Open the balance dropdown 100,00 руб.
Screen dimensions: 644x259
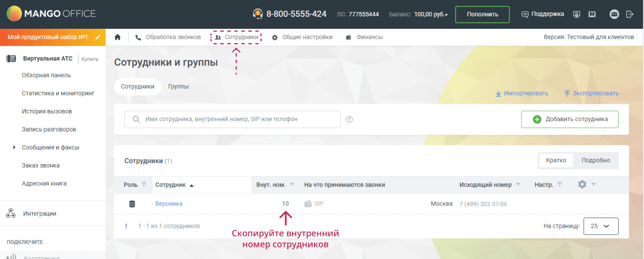(431, 14)
